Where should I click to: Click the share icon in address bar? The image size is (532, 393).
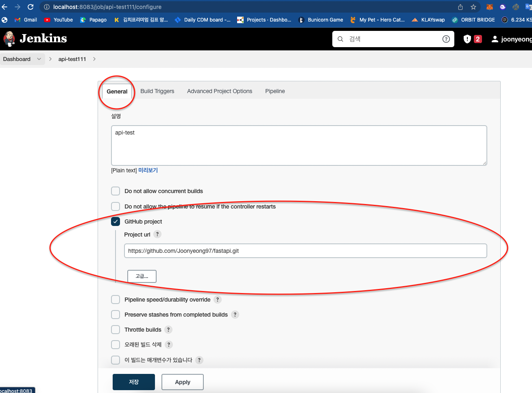pyautogui.click(x=460, y=7)
